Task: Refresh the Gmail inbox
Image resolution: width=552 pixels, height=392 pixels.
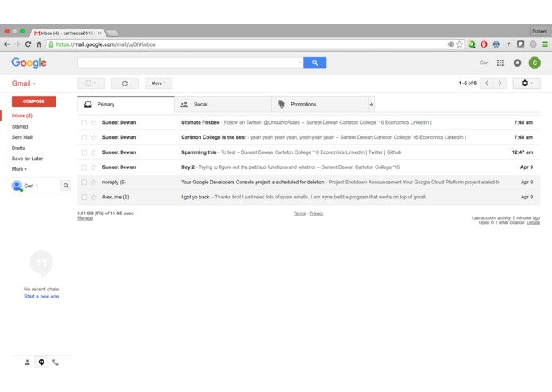Action: point(125,83)
